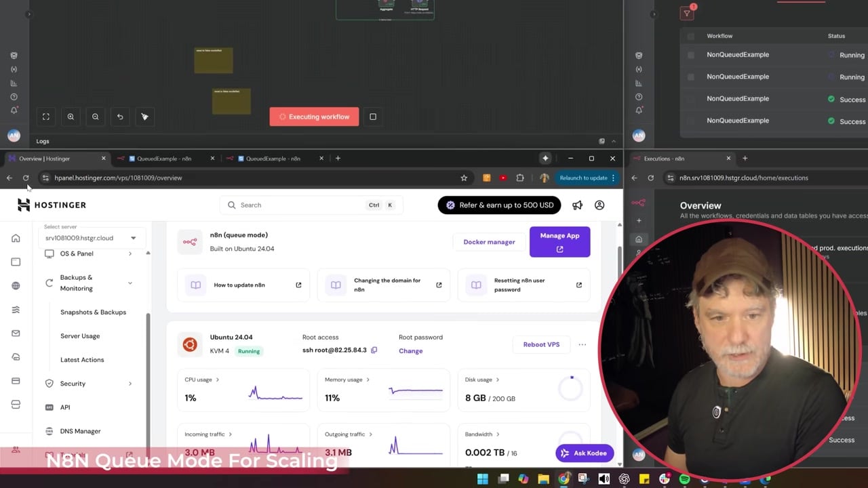Viewport: 868px width, 488px height.
Task: Expand the Logs panel chevron
Action: click(614, 141)
